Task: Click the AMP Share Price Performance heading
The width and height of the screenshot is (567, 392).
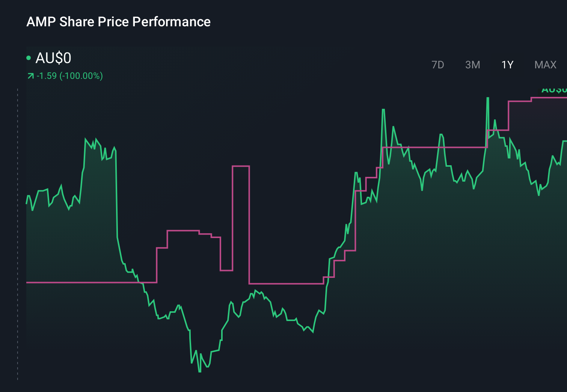Action: coord(118,22)
